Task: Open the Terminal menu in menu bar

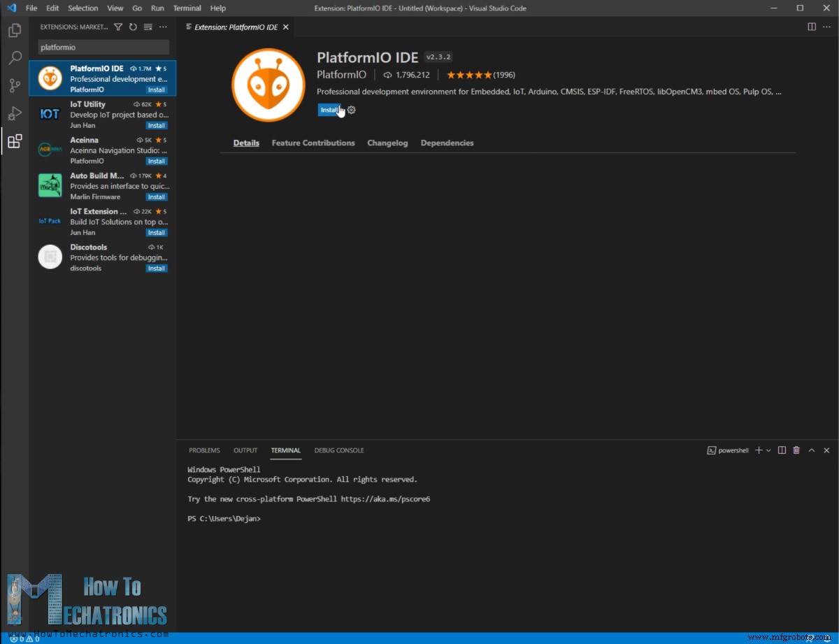Action: pos(187,8)
